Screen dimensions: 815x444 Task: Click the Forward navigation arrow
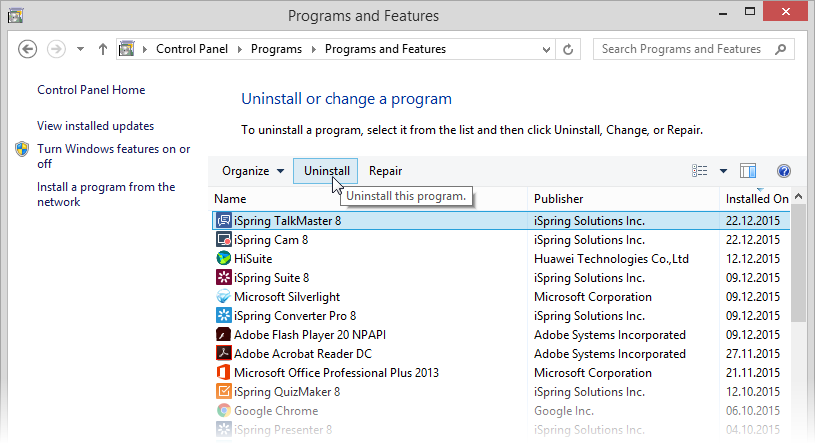pos(56,49)
